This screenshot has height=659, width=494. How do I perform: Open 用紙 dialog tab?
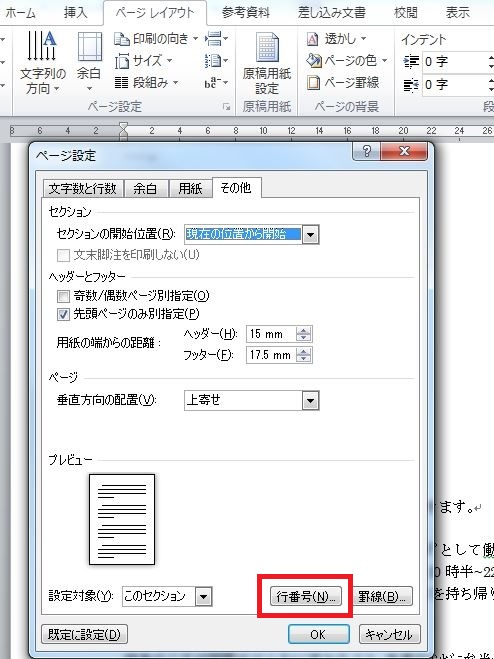point(190,188)
